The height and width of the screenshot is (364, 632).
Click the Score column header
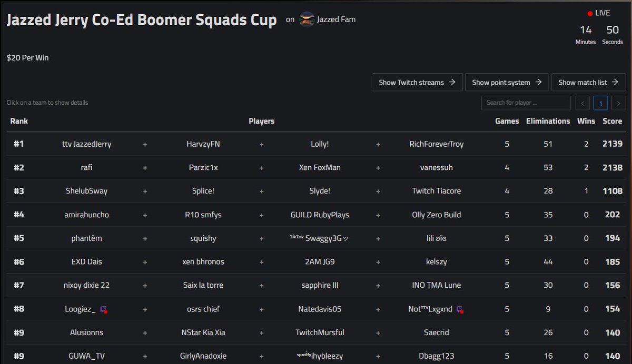[x=613, y=121]
